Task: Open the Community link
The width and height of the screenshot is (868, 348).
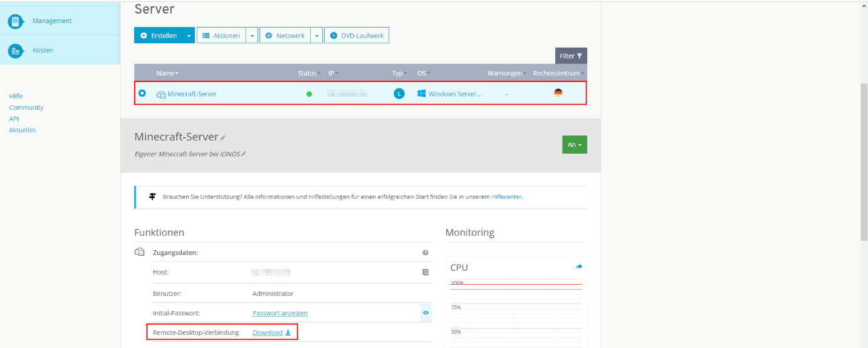Action: click(x=26, y=107)
